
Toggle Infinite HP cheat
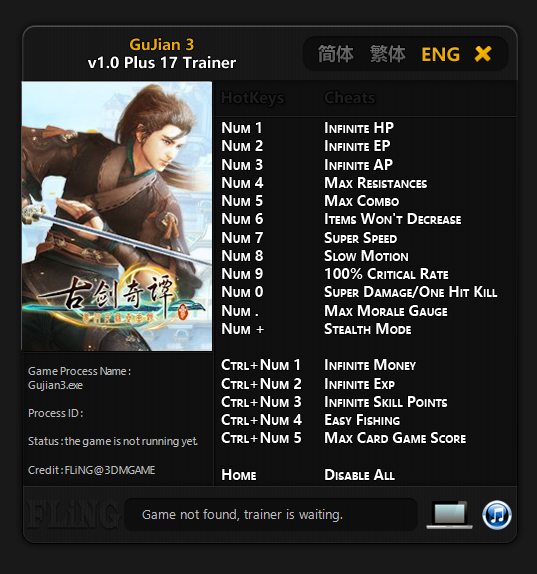(x=359, y=128)
